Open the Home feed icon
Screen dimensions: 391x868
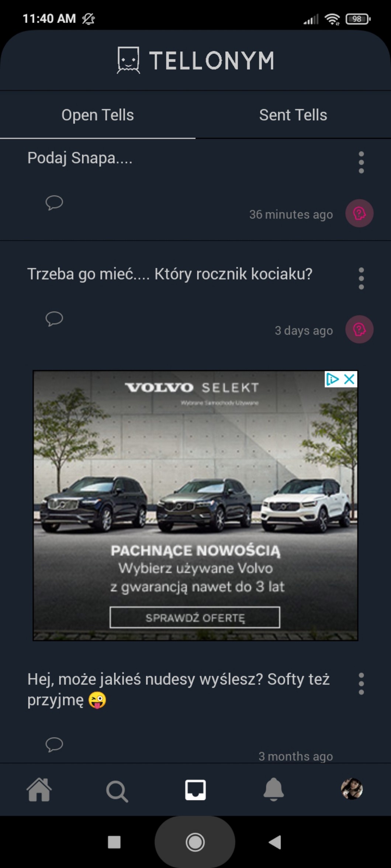pyautogui.click(x=39, y=790)
